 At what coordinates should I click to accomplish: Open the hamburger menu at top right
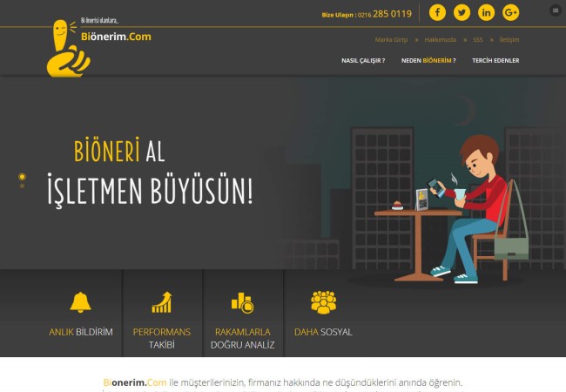pos(556,10)
